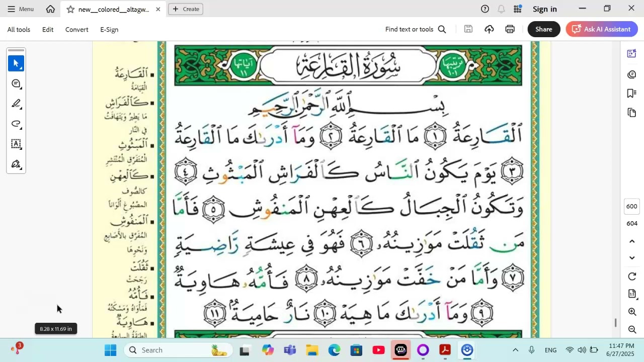The image size is (644, 362).
Task: Click the Create button
Action: click(186, 9)
